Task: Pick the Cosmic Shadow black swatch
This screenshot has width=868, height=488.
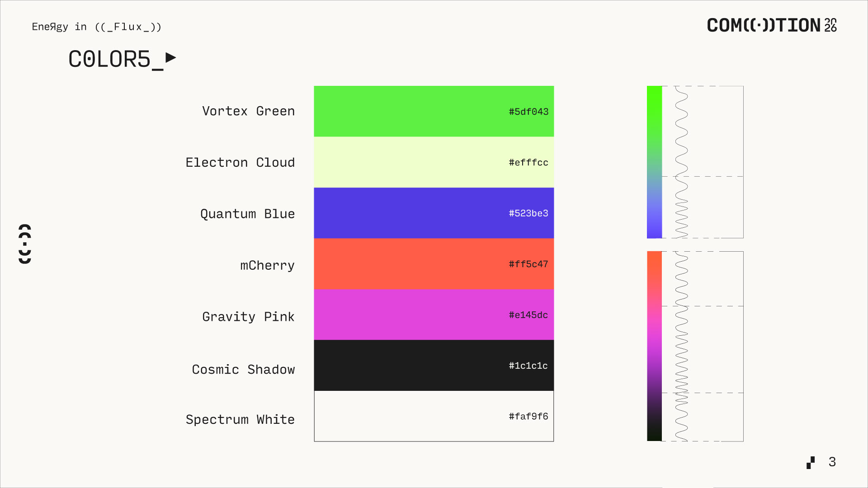Action: 407,365
